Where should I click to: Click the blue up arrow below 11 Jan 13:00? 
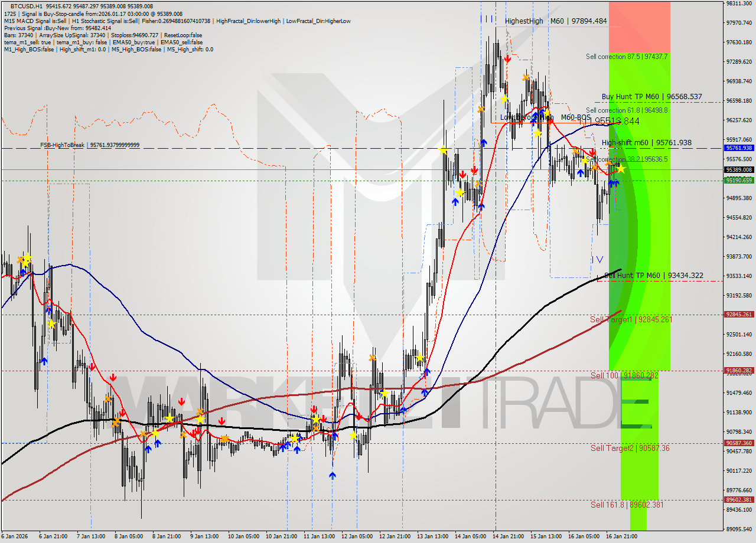pos(333,475)
